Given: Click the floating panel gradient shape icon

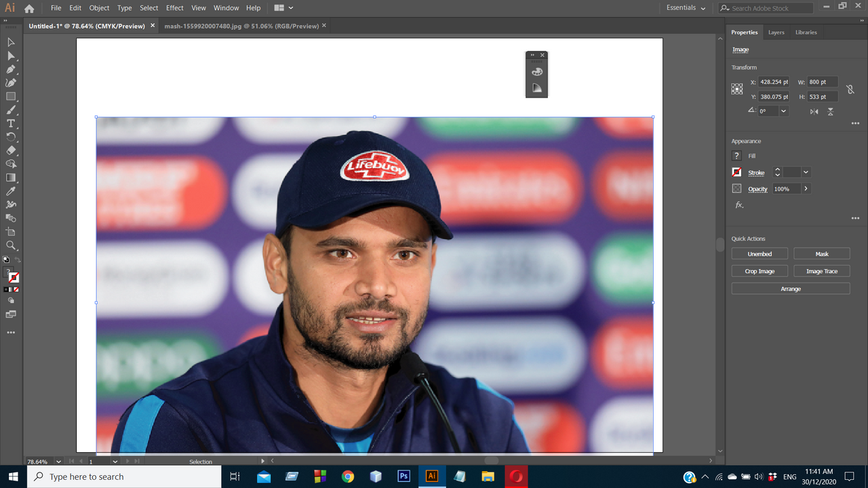Looking at the screenshot, I should pos(536,88).
